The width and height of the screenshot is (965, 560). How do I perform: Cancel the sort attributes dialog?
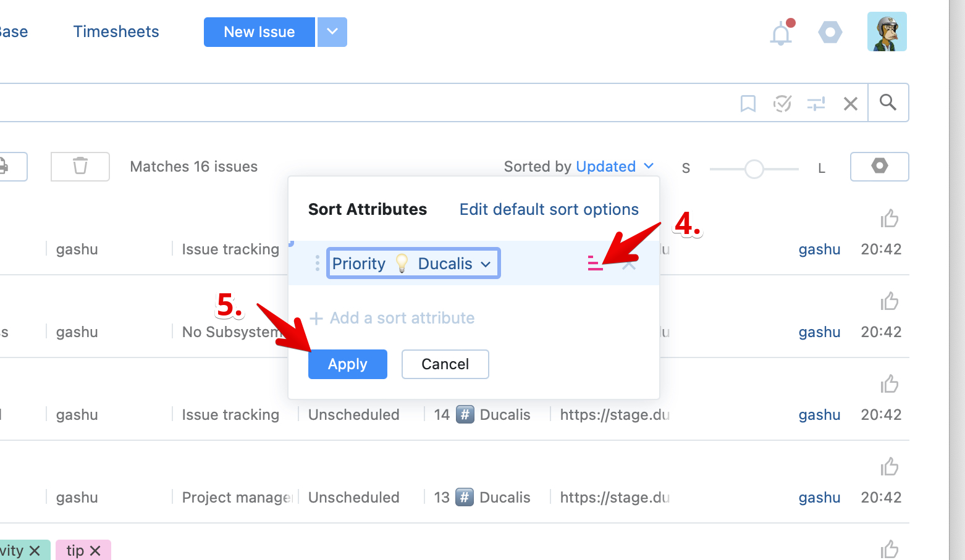(x=445, y=364)
